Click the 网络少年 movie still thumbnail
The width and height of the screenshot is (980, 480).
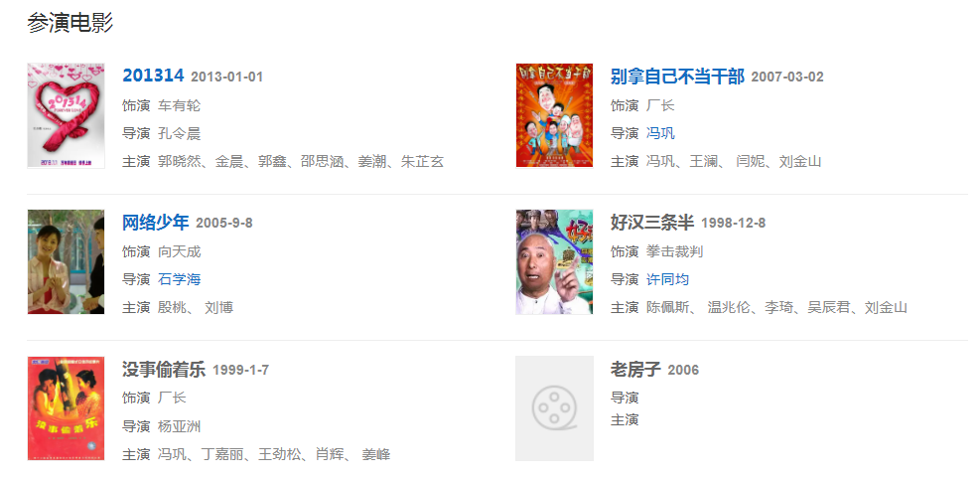coord(67,261)
